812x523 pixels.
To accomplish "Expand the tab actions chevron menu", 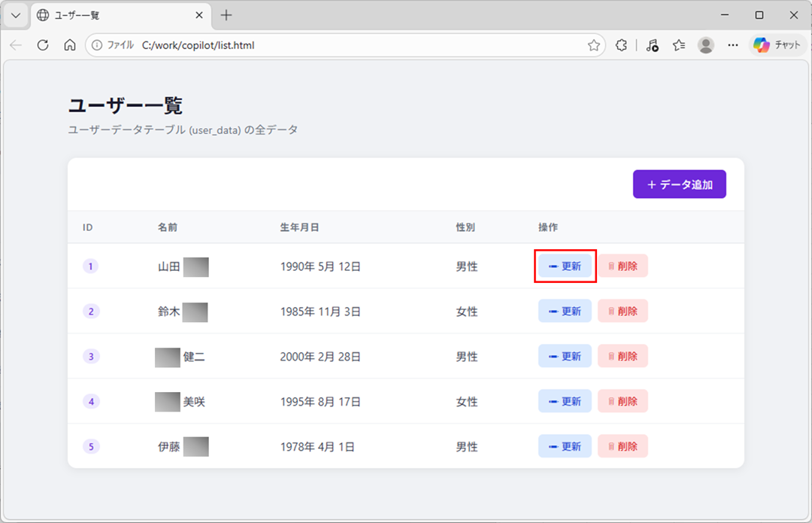I will (15, 15).
